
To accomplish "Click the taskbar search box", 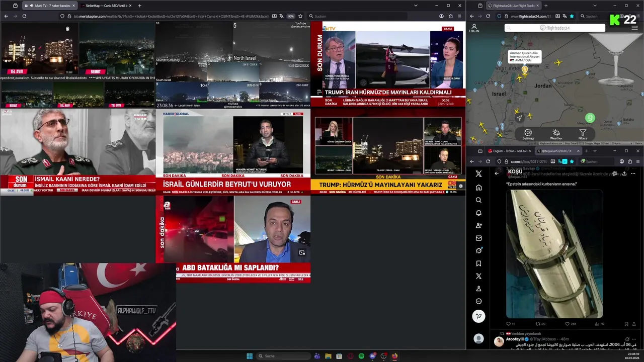I will click(283, 356).
